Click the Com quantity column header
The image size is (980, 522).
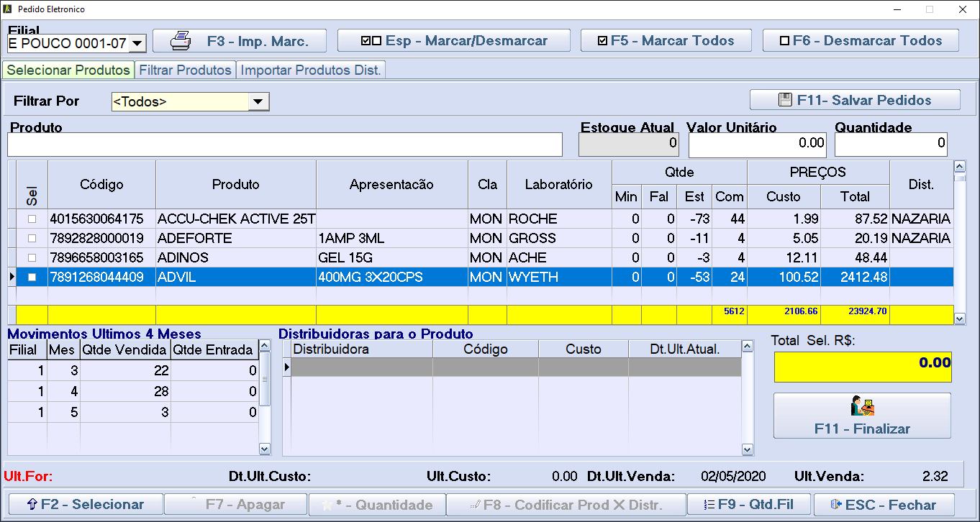(730, 196)
